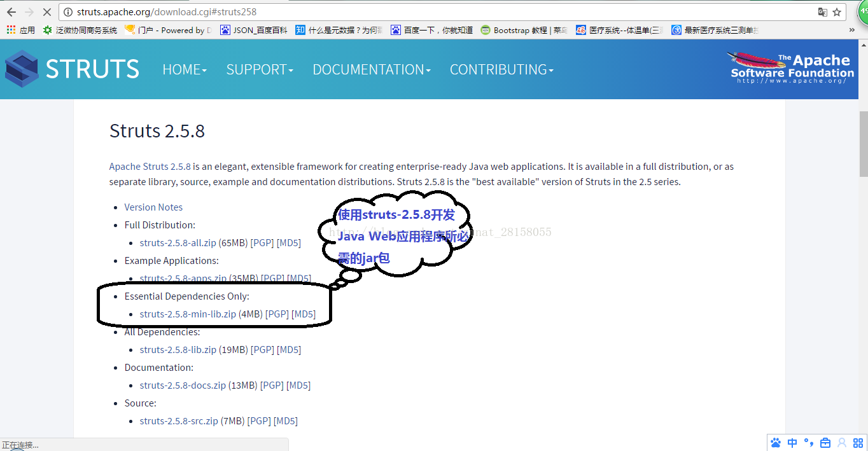
Task: Open the Bootstrap 教程 bookmark
Action: [x=524, y=30]
